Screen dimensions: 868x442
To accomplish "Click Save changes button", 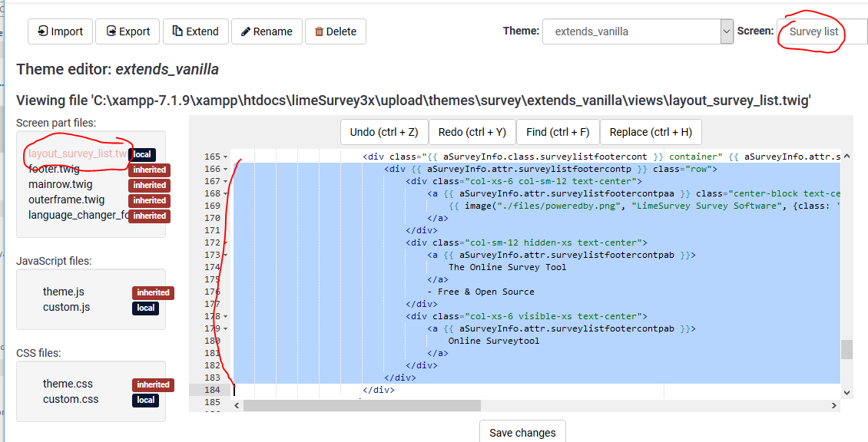I will (x=522, y=433).
